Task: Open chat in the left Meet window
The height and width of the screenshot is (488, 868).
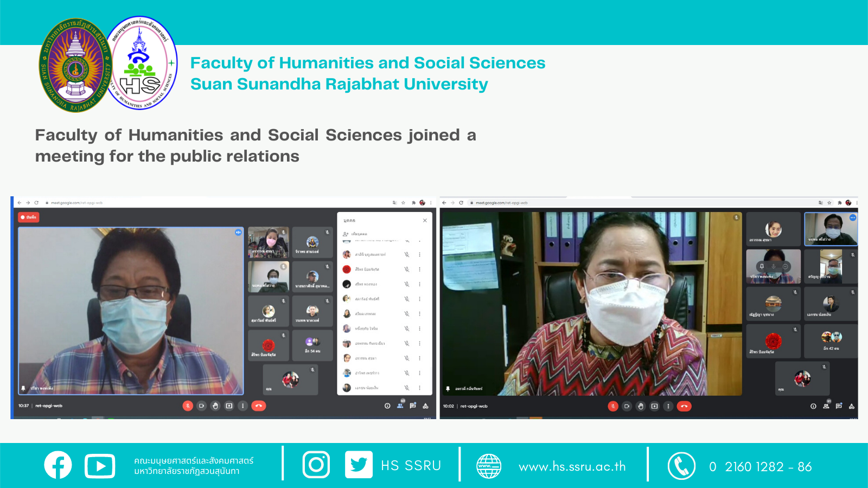Action: click(413, 406)
